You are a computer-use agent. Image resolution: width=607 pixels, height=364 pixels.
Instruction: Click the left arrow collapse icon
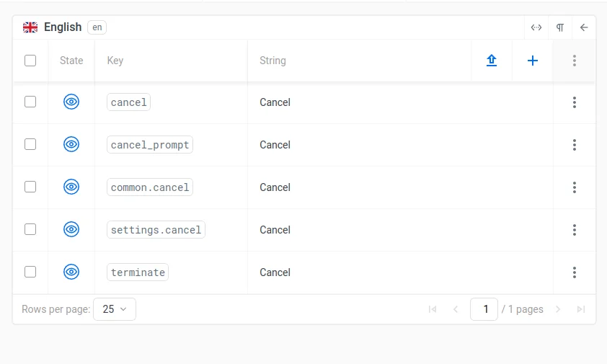click(584, 27)
